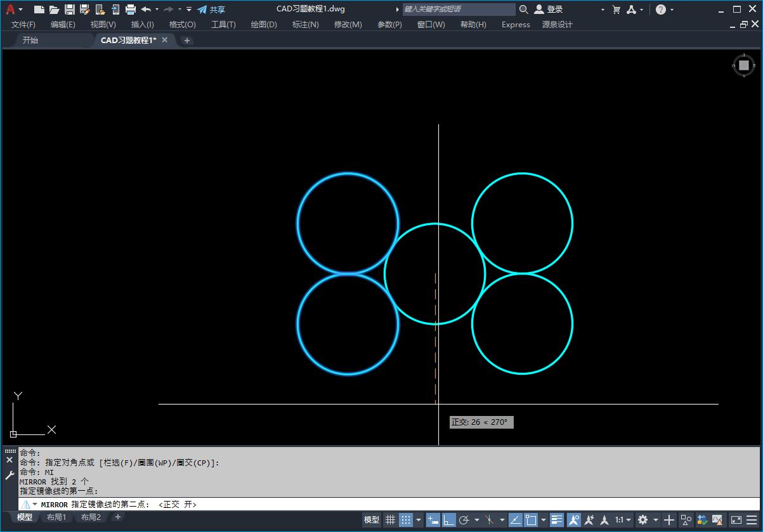Open the undo history dropdown arrow
The width and height of the screenshot is (763, 532).
(156, 10)
